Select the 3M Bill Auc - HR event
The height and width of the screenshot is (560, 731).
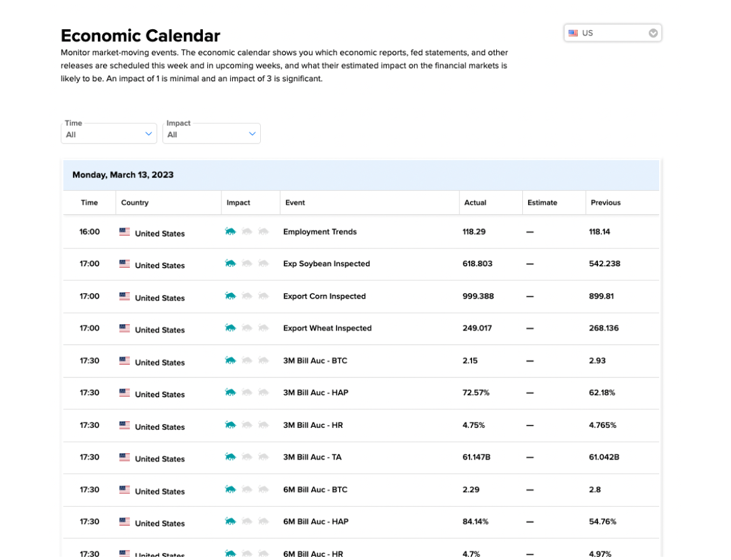313,425
